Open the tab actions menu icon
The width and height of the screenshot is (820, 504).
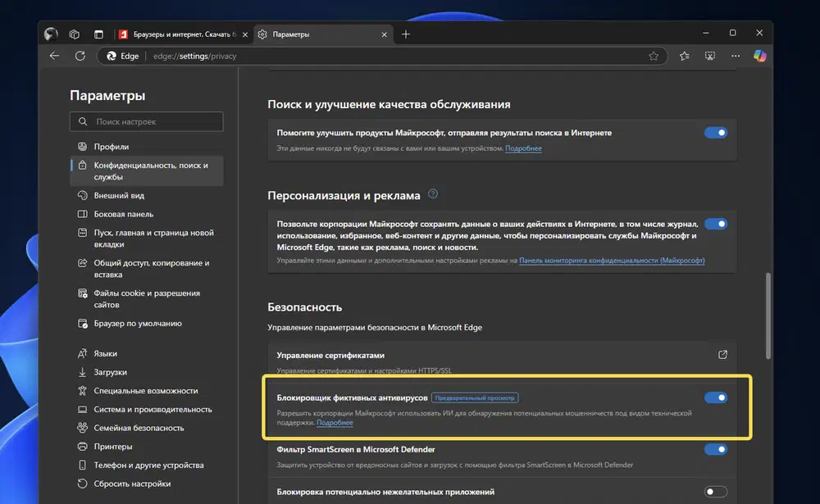(98, 34)
